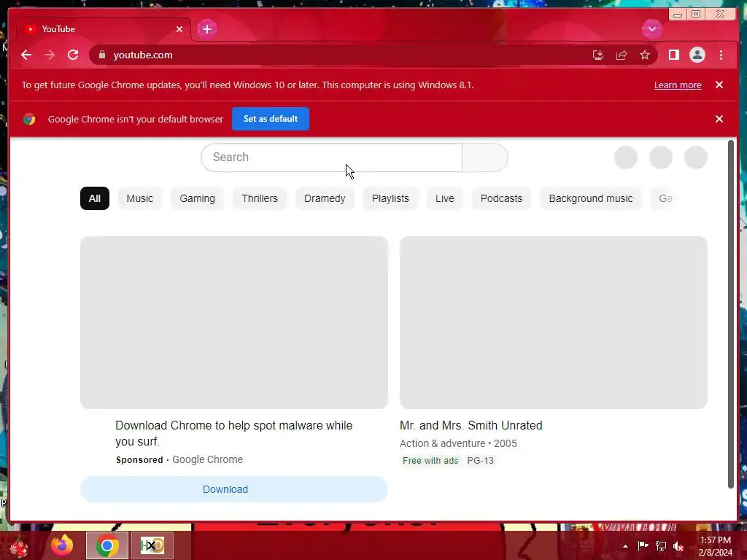
Task: Open the Mr. and Mrs. Smith thumbnail
Action: (x=553, y=322)
